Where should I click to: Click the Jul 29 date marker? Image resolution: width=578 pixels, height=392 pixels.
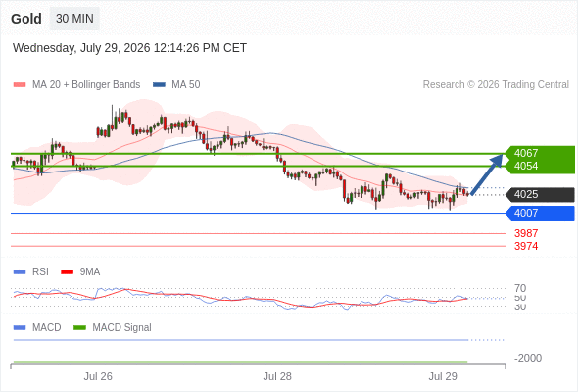tap(443, 376)
